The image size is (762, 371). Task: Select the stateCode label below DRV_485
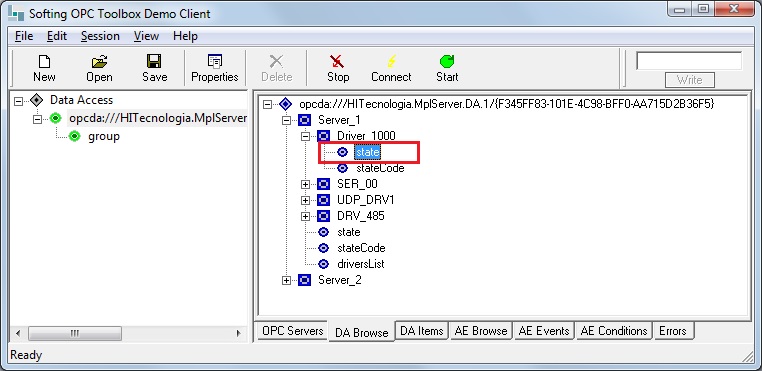(361, 248)
